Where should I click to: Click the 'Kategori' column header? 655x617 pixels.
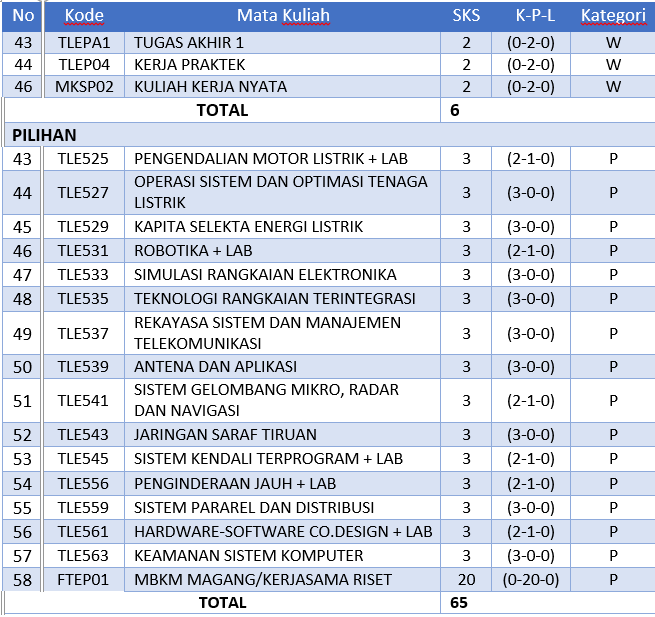(x=613, y=15)
